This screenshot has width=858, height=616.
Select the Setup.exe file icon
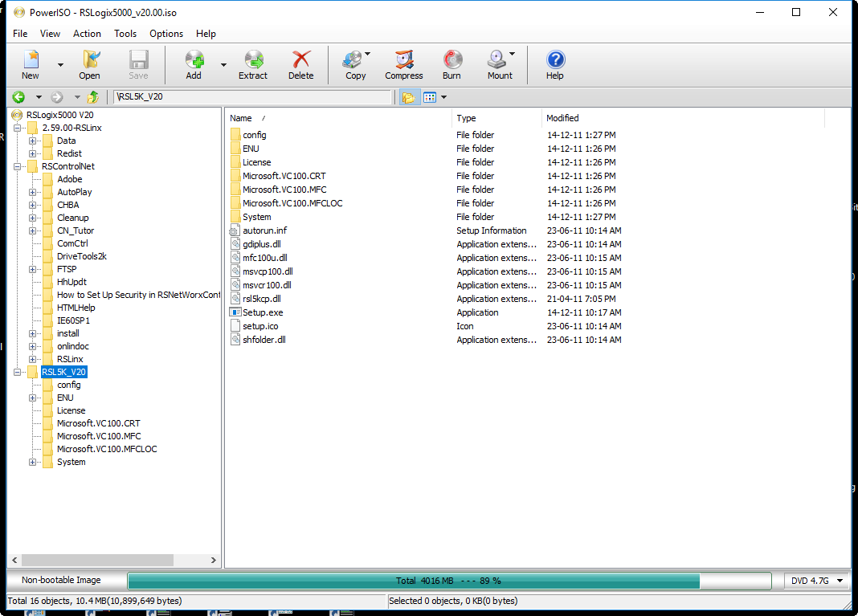point(235,312)
